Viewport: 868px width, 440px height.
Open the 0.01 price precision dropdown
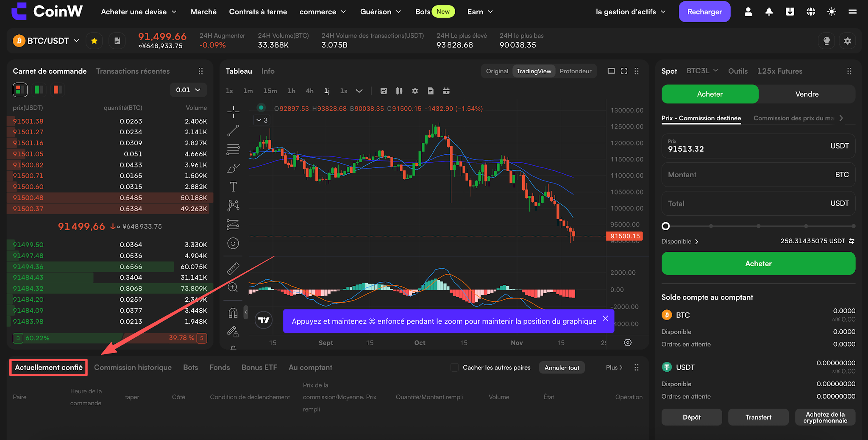coord(188,90)
